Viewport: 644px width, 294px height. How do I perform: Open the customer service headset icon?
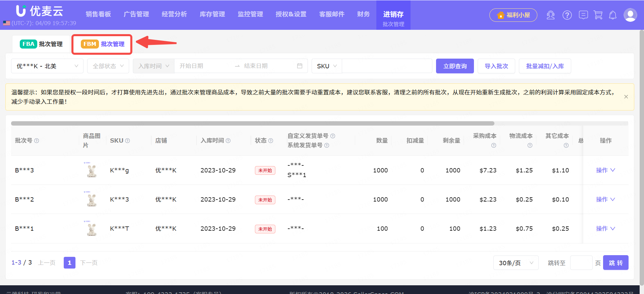tap(550, 15)
